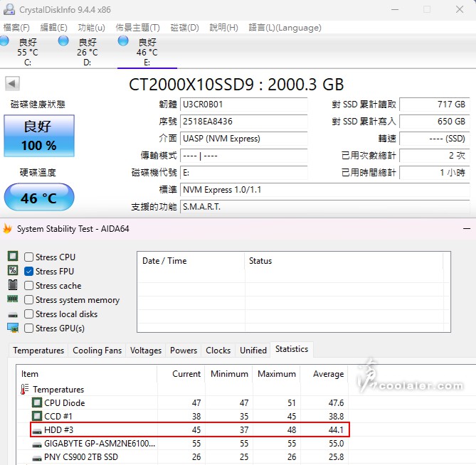Click the Date / Time log column header

click(191, 261)
